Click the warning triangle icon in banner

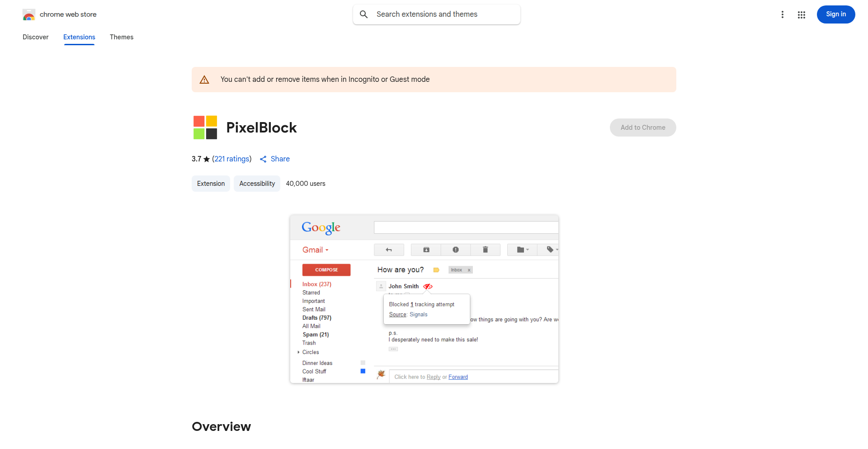click(x=204, y=80)
